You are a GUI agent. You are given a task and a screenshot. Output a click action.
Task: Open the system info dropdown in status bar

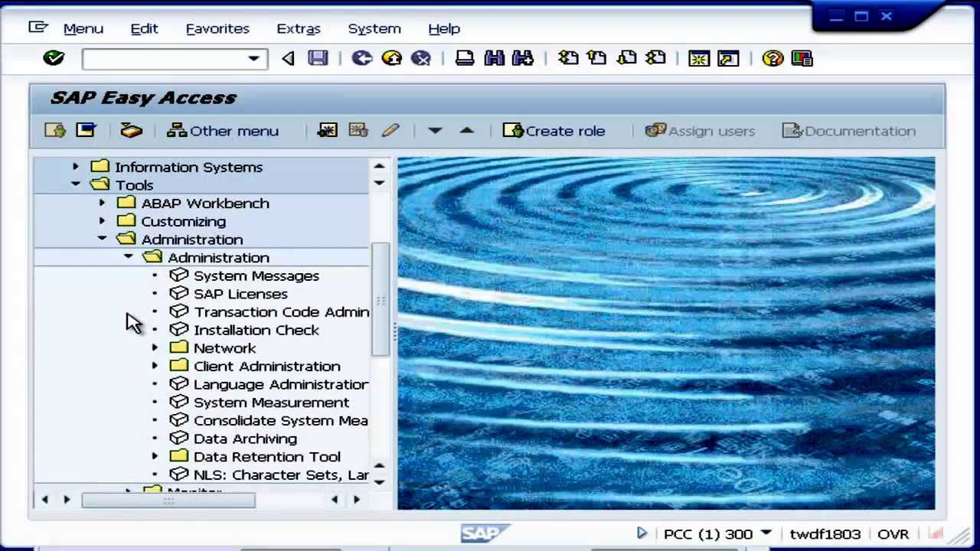[x=766, y=533]
